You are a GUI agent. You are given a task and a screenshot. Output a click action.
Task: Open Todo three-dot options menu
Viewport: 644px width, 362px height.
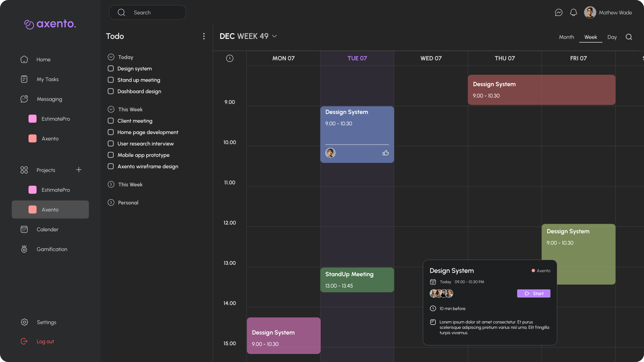(204, 36)
